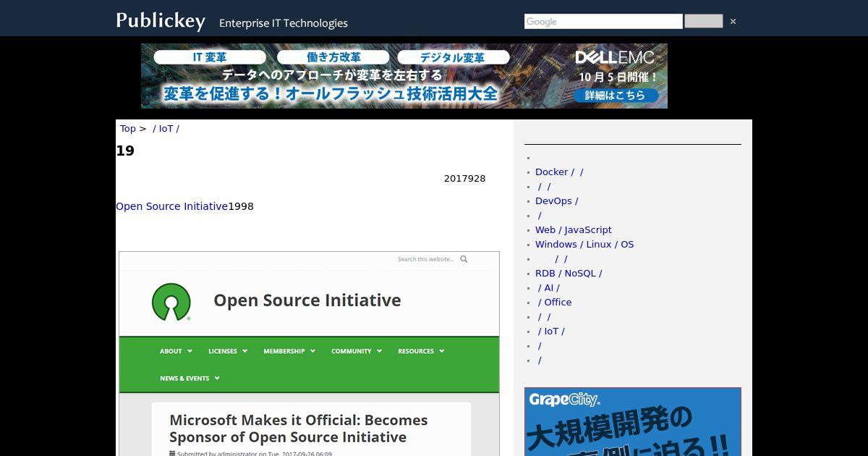
Task: Click the Top breadcrumb link
Action: (127, 128)
